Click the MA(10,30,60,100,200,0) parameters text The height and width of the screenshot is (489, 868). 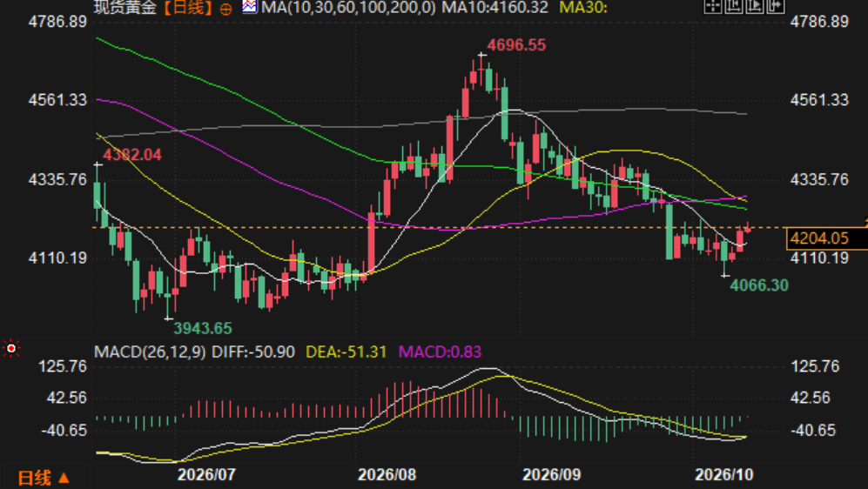tap(348, 7)
